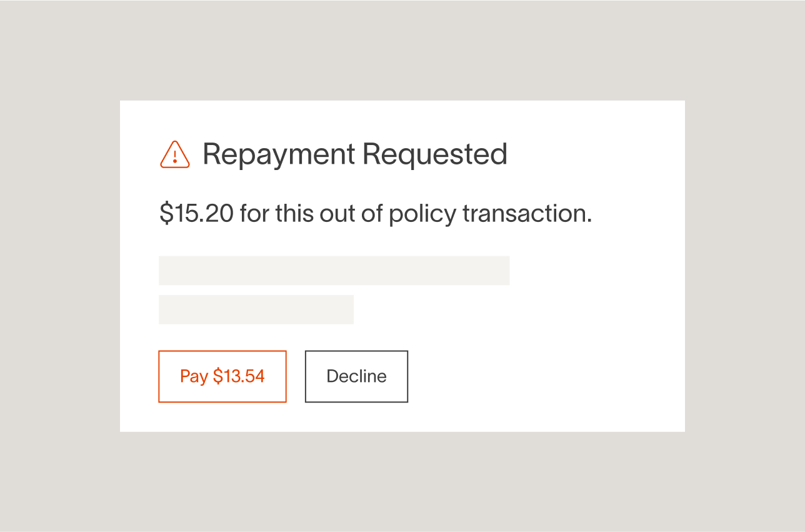The width and height of the screenshot is (805, 532).
Task: Click the 'out of policy transaction' description line
Action: pyautogui.click(x=375, y=214)
